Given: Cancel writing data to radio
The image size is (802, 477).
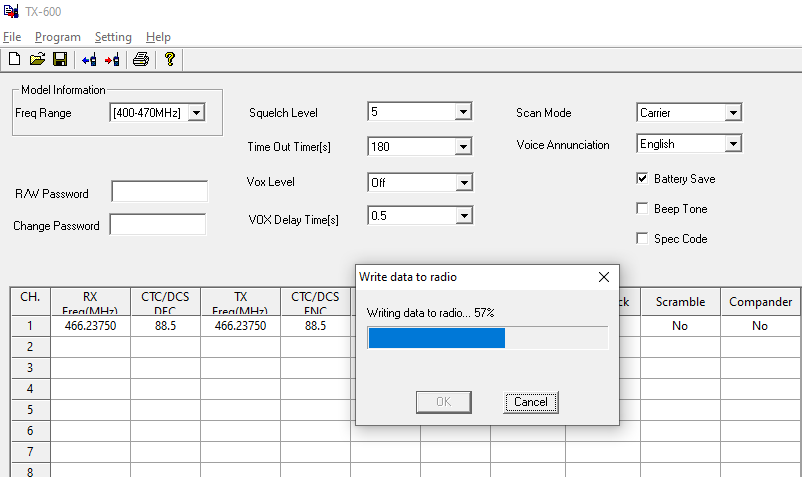Looking at the screenshot, I should pyautogui.click(x=530, y=402).
